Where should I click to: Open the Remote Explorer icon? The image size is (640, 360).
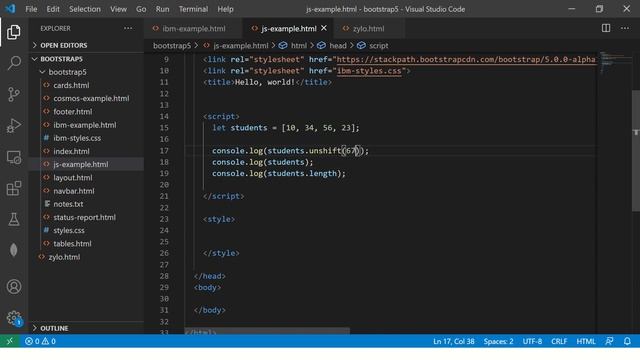pyautogui.click(x=14, y=157)
